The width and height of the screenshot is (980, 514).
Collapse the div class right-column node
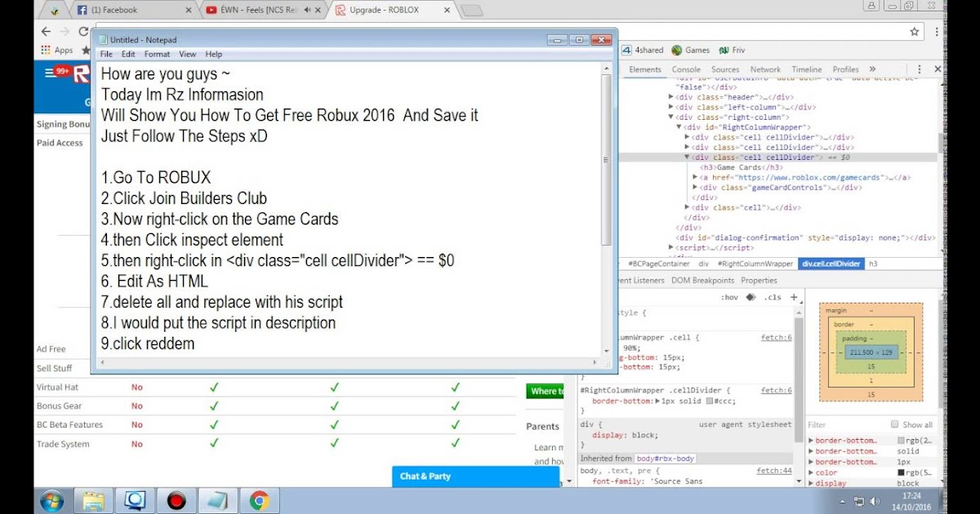tap(671, 117)
